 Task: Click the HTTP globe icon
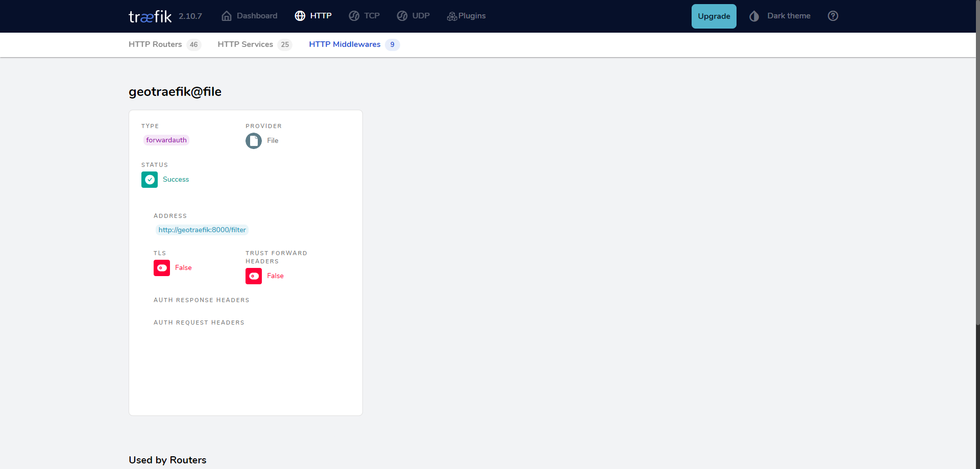[x=300, y=16]
